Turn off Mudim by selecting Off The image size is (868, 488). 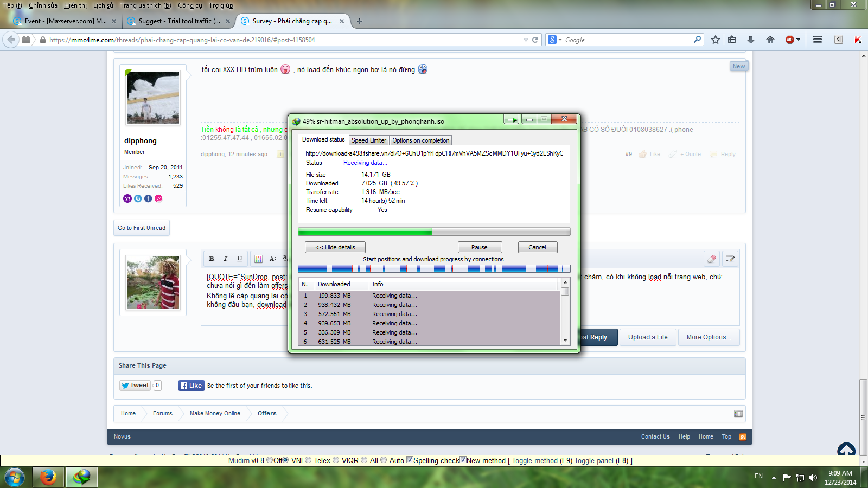click(x=270, y=460)
